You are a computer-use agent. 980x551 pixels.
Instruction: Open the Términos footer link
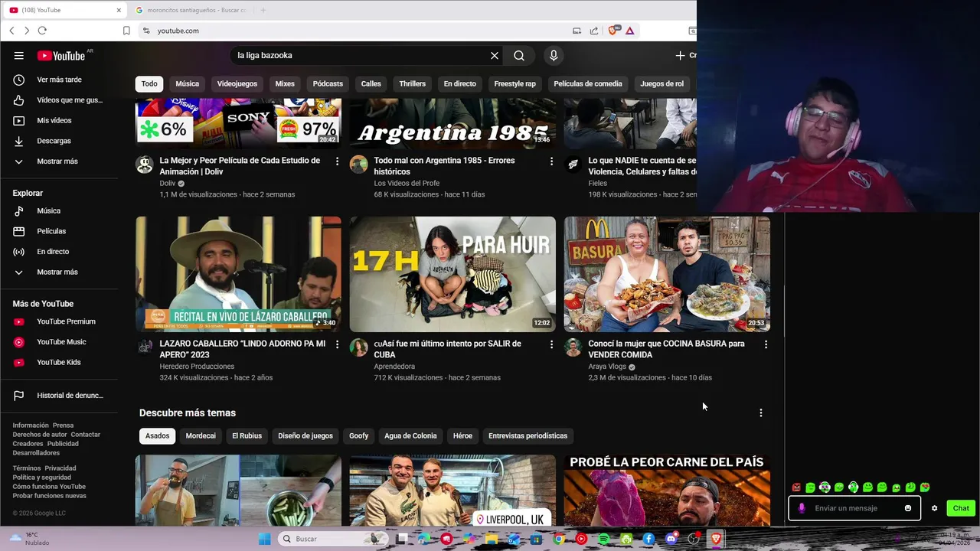[27, 468]
